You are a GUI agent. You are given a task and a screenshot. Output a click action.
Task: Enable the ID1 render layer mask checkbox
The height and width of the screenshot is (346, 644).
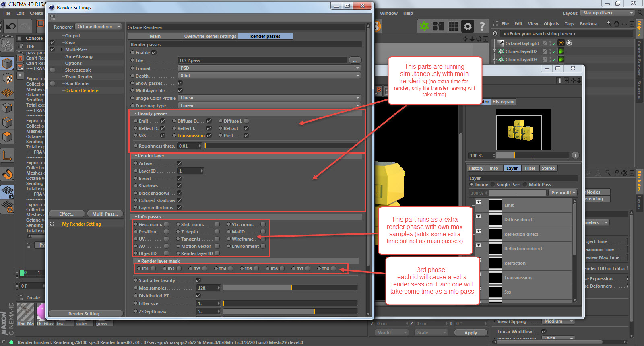[x=153, y=269]
